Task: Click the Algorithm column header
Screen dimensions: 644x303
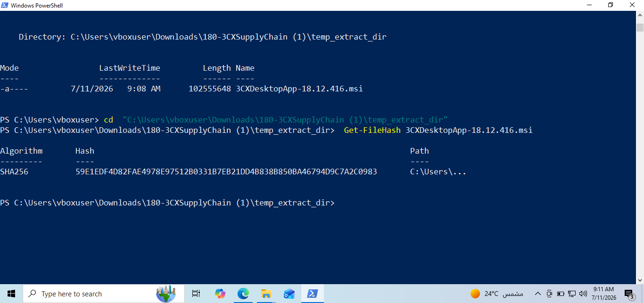Action: tap(21, 151)
